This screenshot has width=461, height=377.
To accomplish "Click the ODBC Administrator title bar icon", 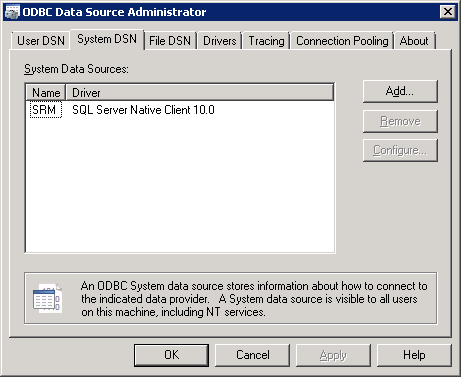I will click(x=12, y=12).
